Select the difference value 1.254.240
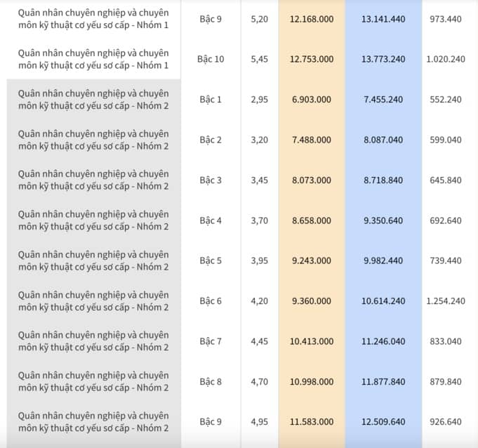 (x=446, y=301)
